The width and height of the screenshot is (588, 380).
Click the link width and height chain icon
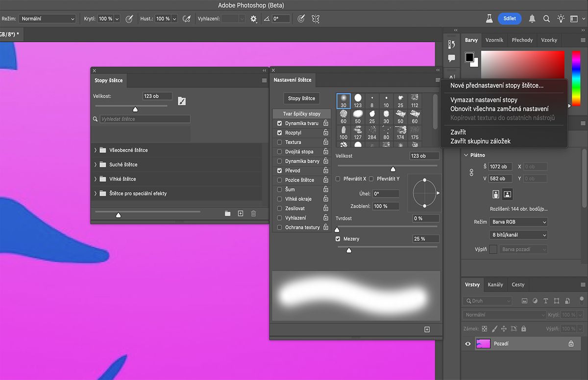pos(472,173)
